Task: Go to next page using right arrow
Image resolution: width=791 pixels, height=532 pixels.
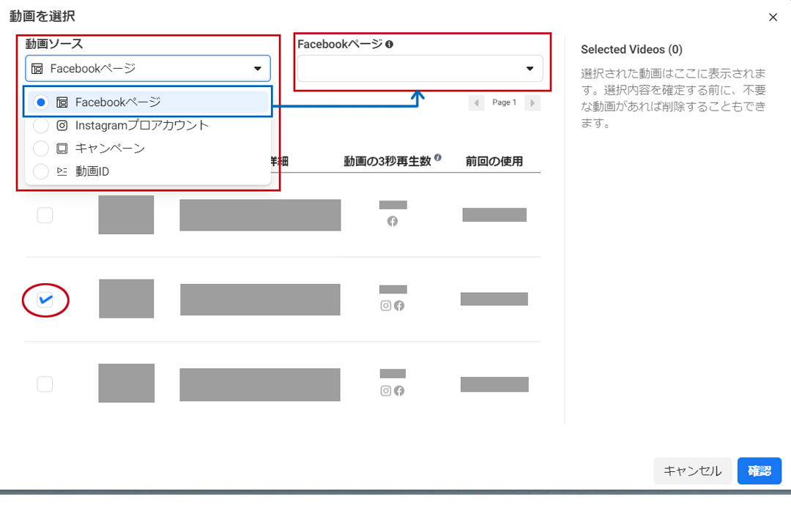Action: tap(532, 103)
